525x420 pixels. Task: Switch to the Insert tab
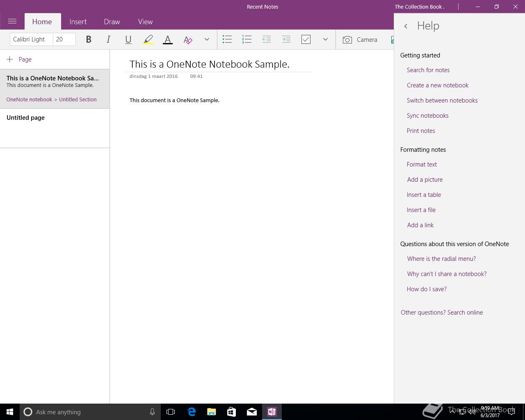[78, 22]
